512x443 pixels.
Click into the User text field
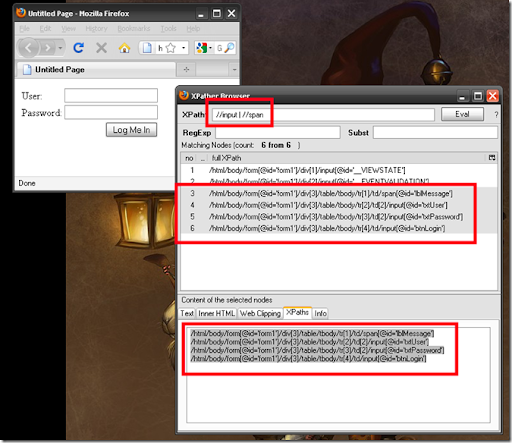111,96
